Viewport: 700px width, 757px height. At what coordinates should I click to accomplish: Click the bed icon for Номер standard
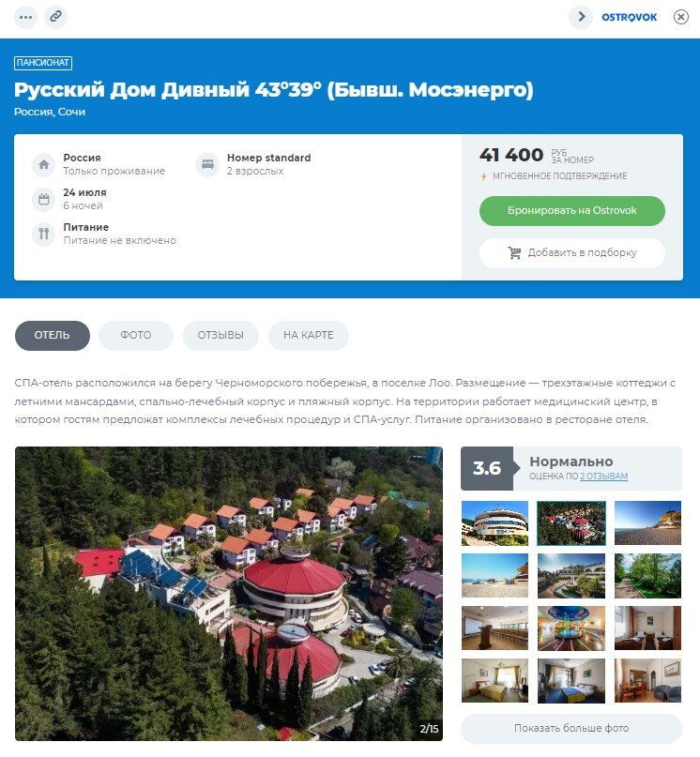pyautogui.click(x=207, y=164)
